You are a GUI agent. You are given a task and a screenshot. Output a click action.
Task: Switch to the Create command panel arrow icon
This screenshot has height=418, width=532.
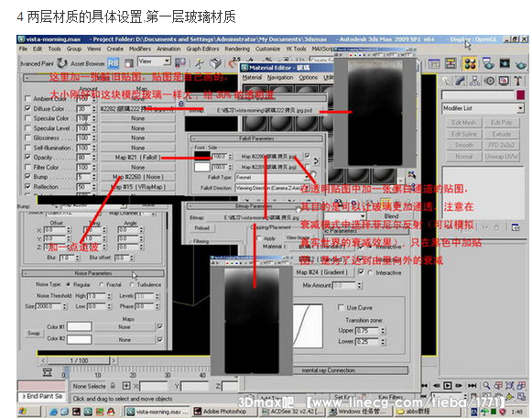[x=446, y=81]
